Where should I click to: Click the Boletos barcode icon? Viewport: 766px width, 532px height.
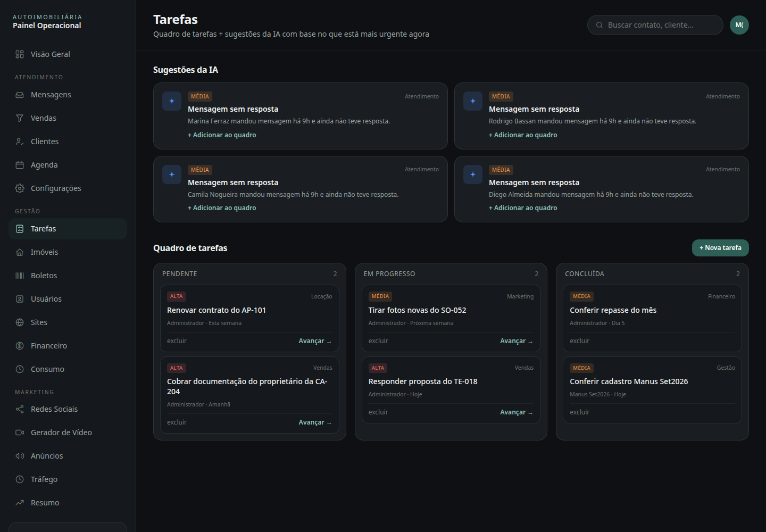click(20, 276)
